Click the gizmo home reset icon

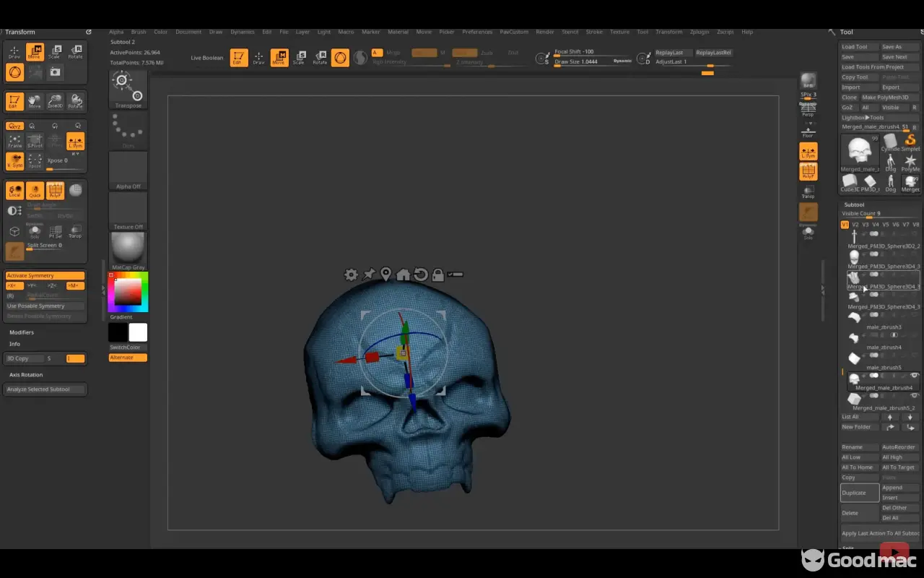(x=403, y=275)
